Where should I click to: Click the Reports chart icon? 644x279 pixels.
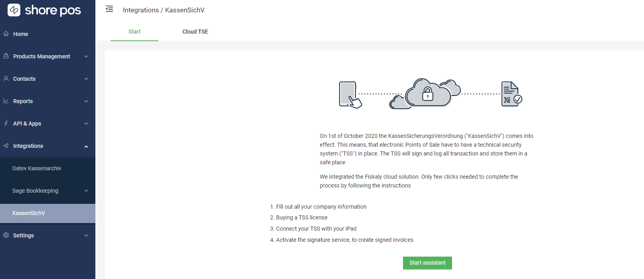pyautogui.click(x=6, y=101)
